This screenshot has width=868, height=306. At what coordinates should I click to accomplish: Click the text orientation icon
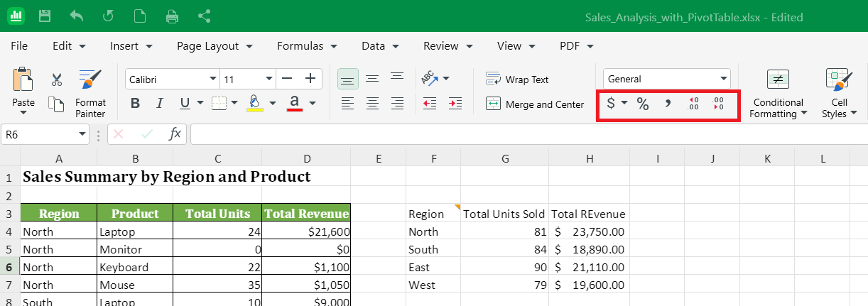coord(430,78)
